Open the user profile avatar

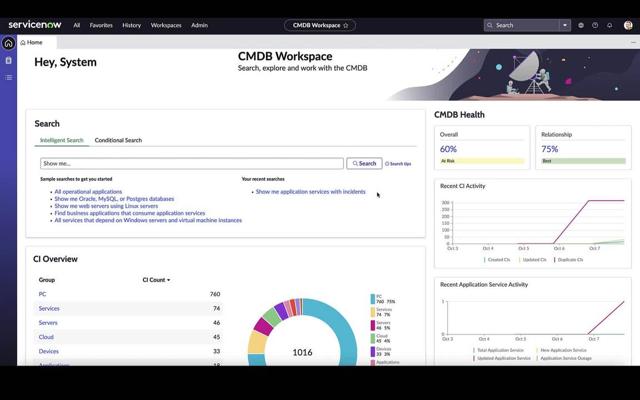pos(628,25)
